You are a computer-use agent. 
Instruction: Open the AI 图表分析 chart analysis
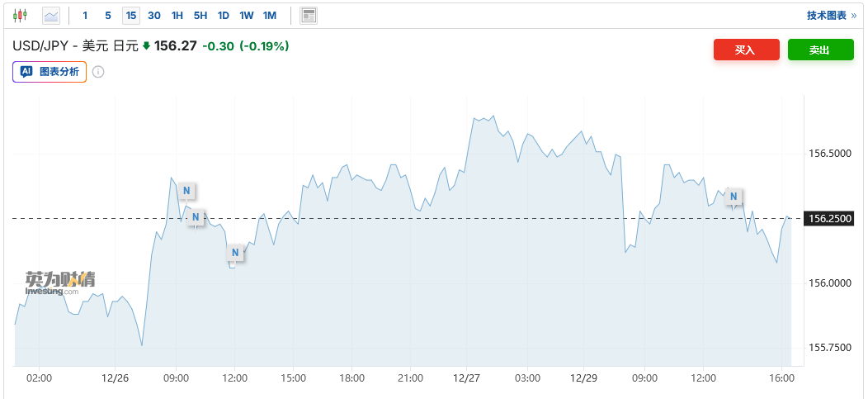coord(50,72)
